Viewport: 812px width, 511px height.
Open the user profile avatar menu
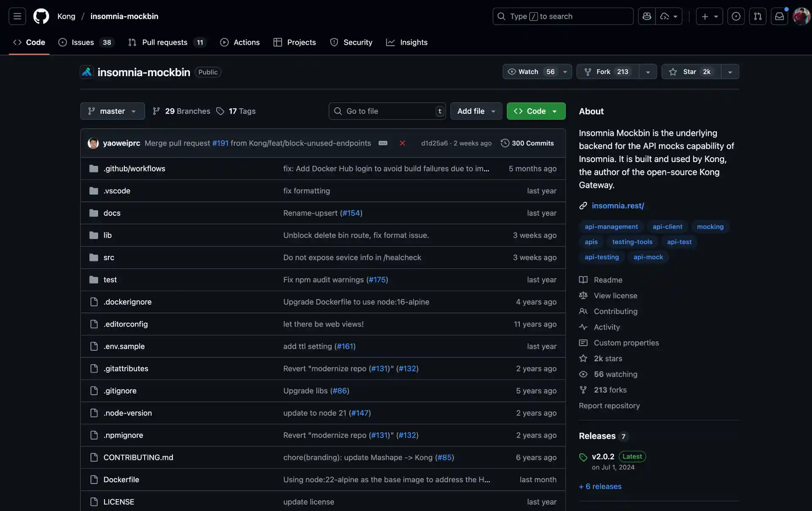(x=801, y=16)
